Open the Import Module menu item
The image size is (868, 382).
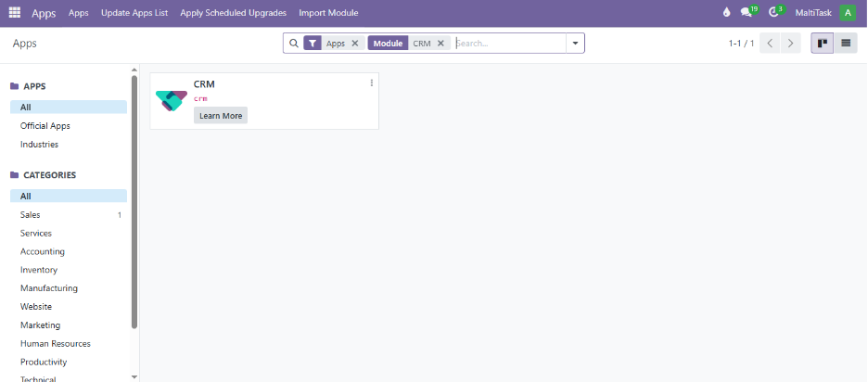[x=328, y=13]
